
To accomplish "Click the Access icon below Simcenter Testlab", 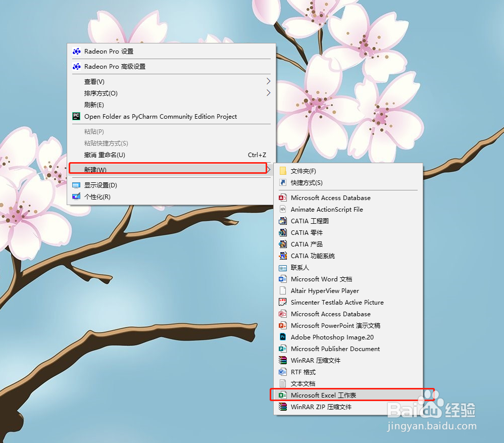I will pos(283,314).
